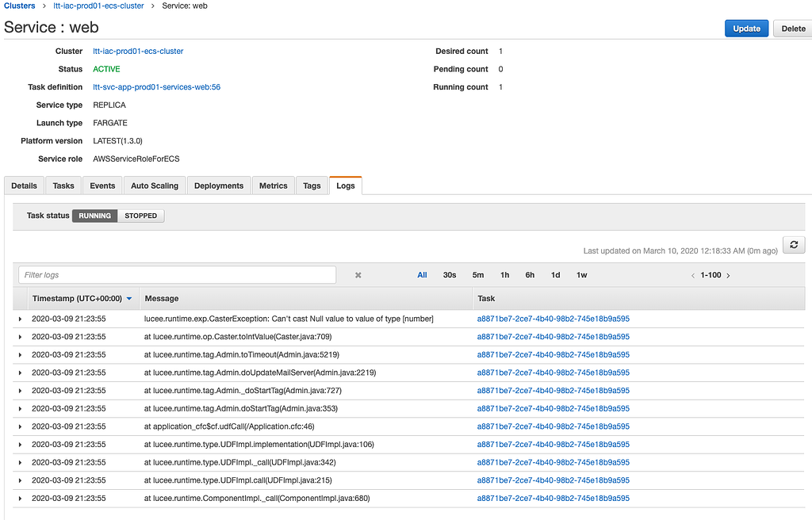Open task link in UDFImpl.implementation row
The width and height of the screenshot is (812, 520).
pyautogui.click(x=553, y=445)
